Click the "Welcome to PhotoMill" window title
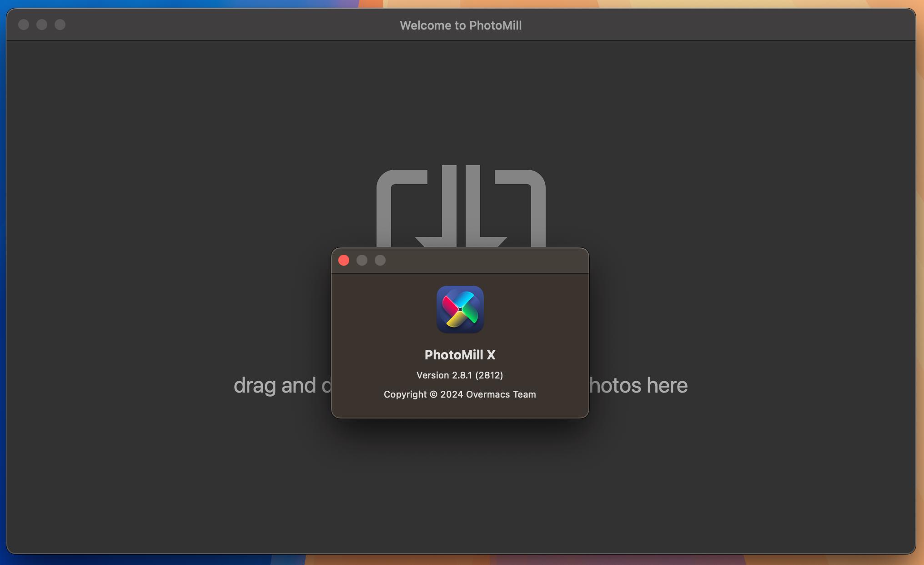924x565 pixels. click(x=461, y=25)
